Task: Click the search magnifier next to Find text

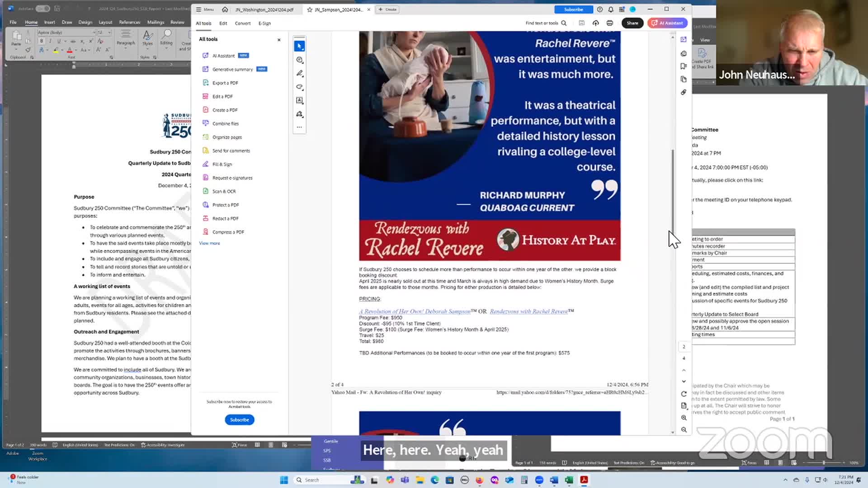Action: point(564,23)
